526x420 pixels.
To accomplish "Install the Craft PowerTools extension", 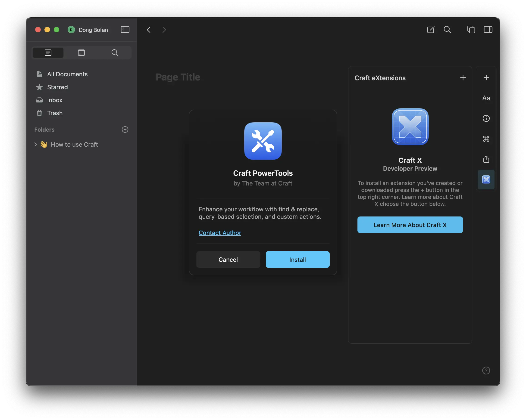I will [297, 259].
